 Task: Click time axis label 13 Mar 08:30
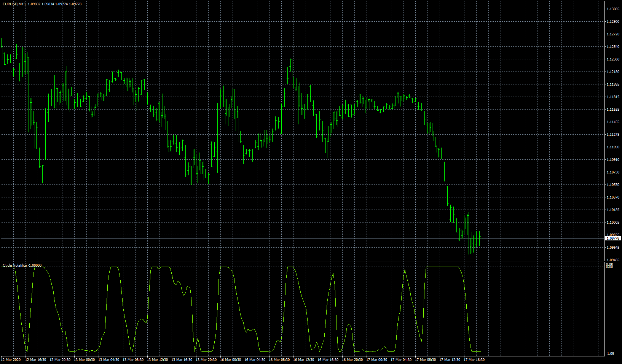pyautogui.click(x=133, y=360)
